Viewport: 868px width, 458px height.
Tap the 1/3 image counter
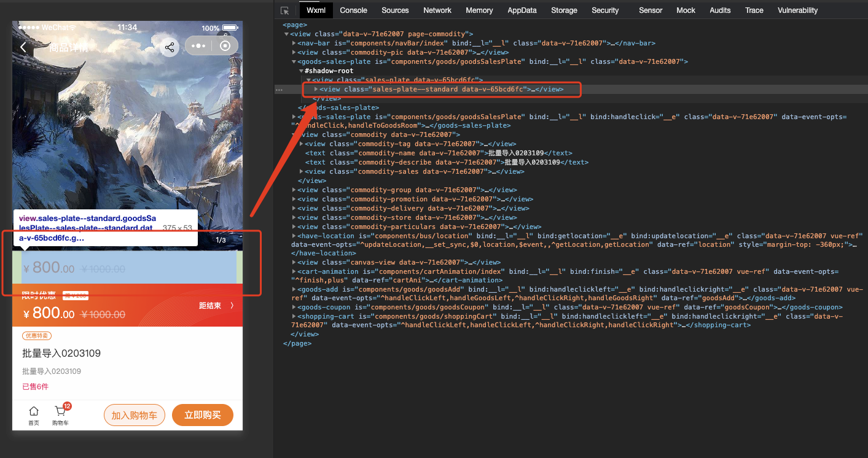(x=221, y=240)
